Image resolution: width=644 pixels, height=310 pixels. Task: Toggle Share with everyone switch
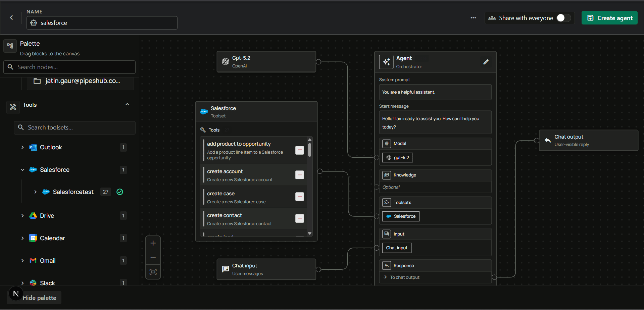[x=563, y=18]
